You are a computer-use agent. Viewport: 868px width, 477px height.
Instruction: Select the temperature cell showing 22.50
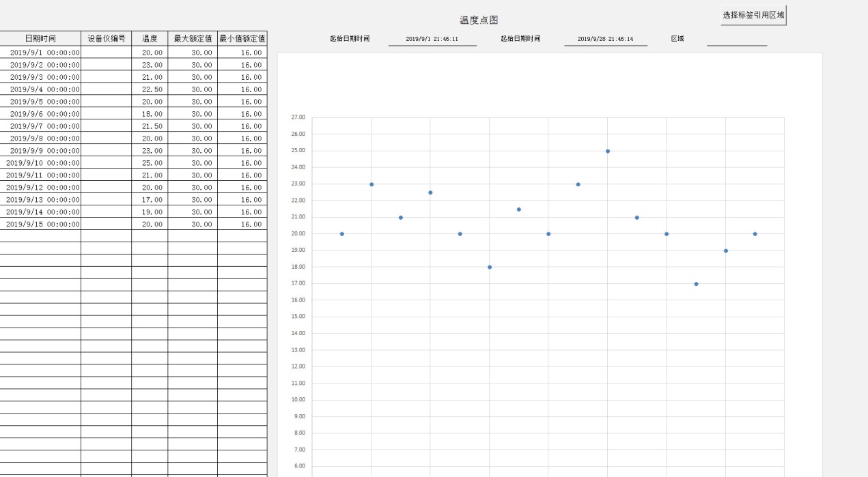(150, 89)
